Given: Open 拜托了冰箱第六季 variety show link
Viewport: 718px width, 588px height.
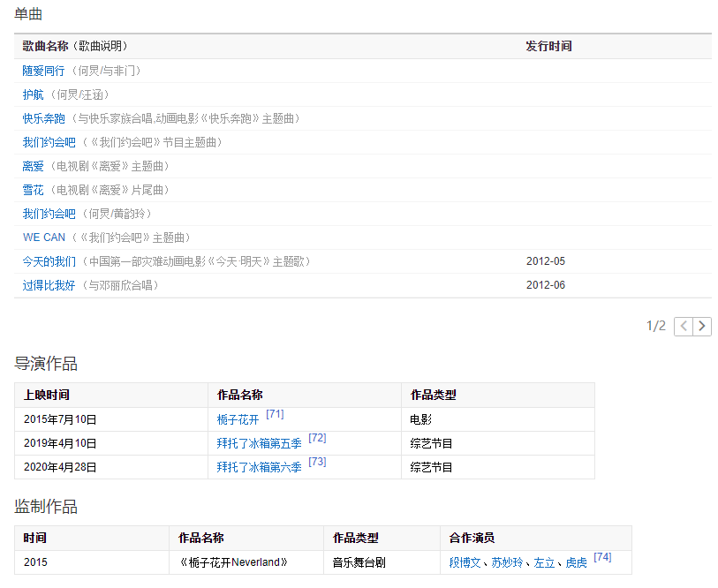Looking at the screenshot, I should coord(260,468).
